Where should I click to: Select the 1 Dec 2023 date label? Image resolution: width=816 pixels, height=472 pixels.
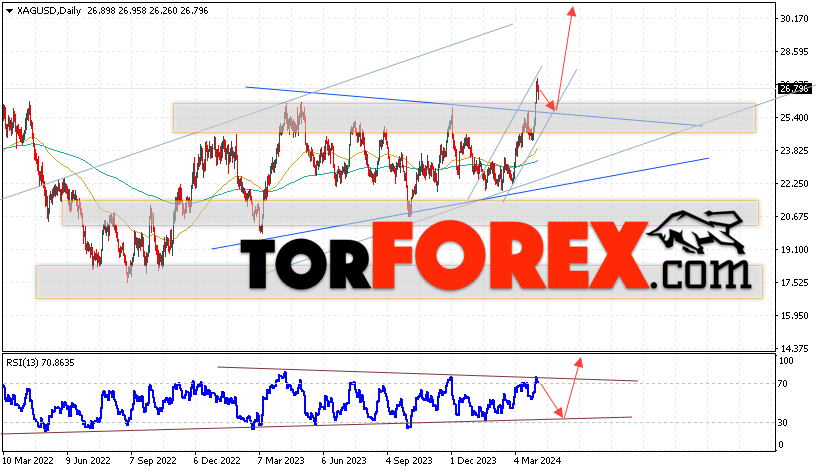tap(473, 461)
